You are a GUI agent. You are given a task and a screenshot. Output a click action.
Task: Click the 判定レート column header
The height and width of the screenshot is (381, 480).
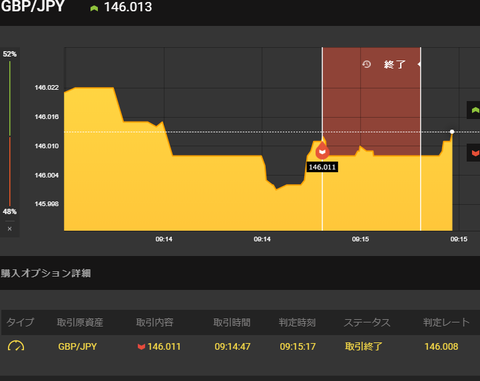446,322
